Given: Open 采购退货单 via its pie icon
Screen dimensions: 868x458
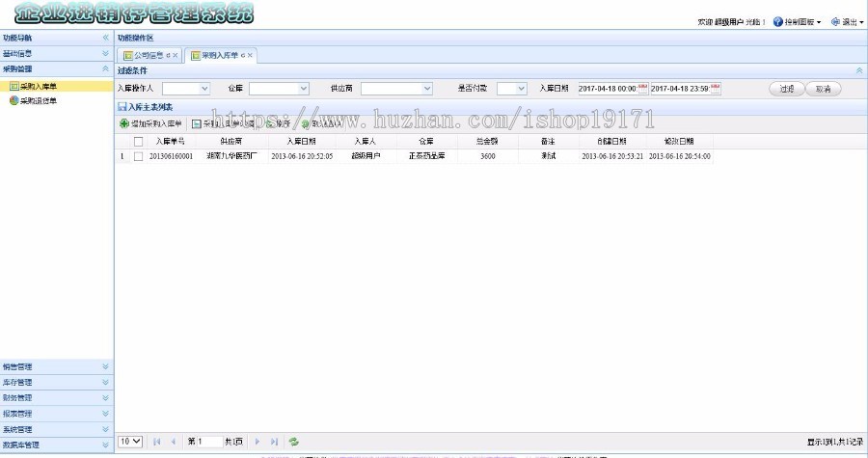Looking at the screenshot, I should click(x=14, y=100).
